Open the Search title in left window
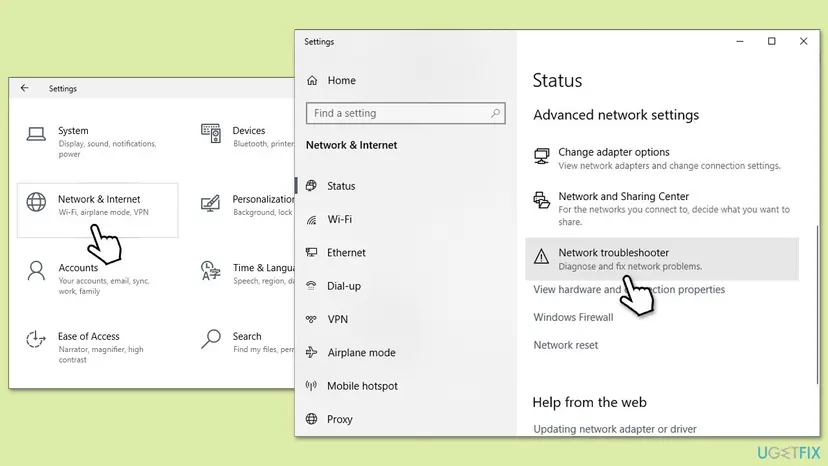Image resolution: width=828 pixels, height=466 pixels. tap(247, 336)
